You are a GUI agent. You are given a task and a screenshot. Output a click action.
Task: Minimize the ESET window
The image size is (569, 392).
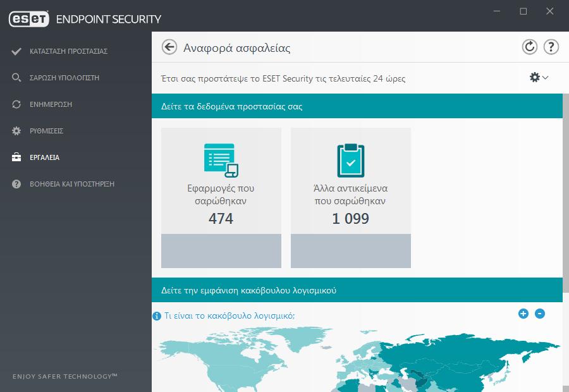point(497,11)
